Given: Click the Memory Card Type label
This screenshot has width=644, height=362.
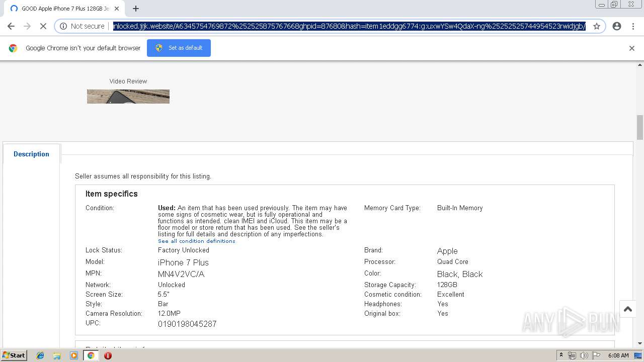Looking at the screenshot, I should click(x=392, y=208).
